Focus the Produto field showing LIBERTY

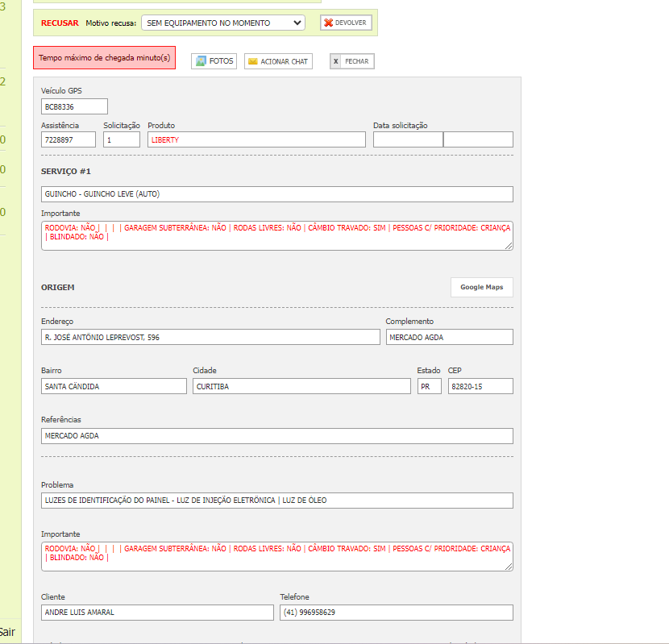pyautogui.click(x=256, y=139)
